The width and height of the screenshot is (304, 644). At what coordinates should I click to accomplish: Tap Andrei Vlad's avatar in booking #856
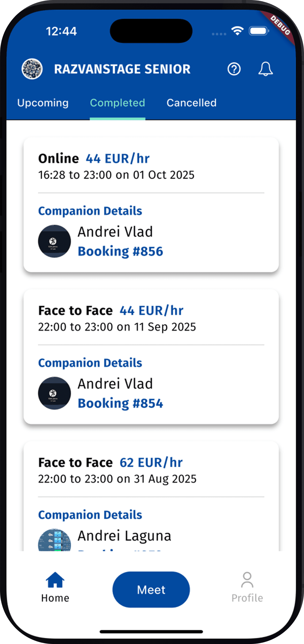coord(55,241)
